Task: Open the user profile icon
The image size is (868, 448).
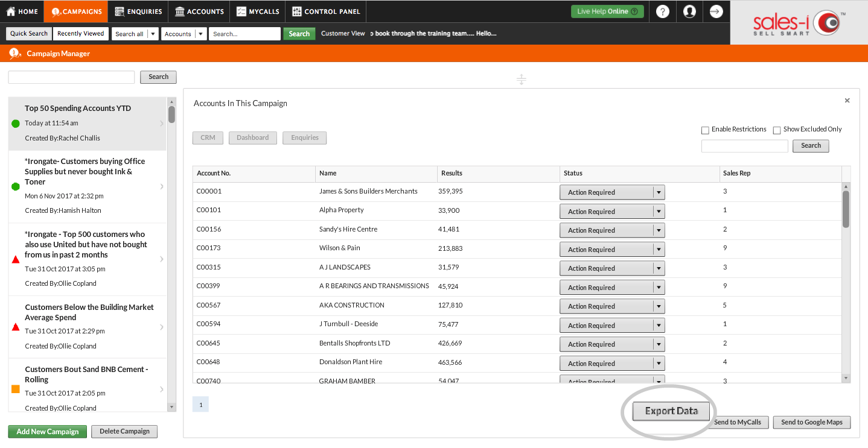Action: click(689, 11)
